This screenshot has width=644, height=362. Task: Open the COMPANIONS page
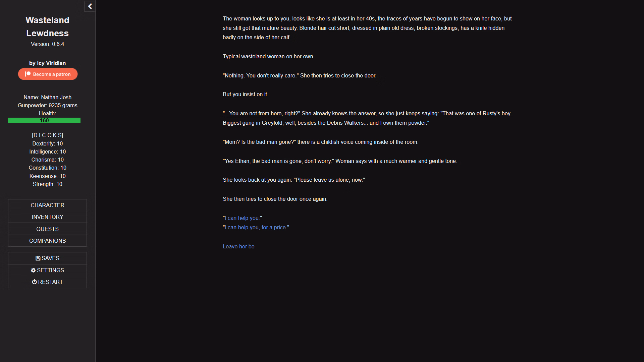pyautogui.click(x=47, y=241)
